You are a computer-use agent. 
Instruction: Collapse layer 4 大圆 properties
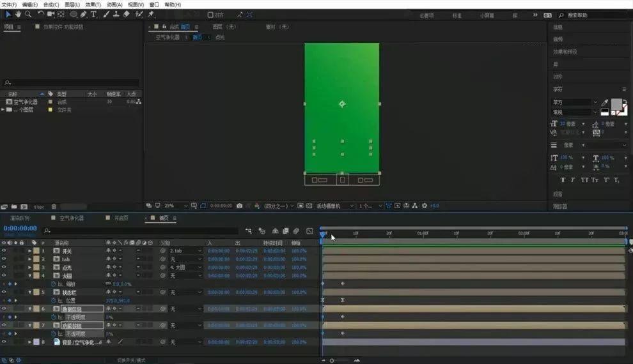click(x=30, y=276)
